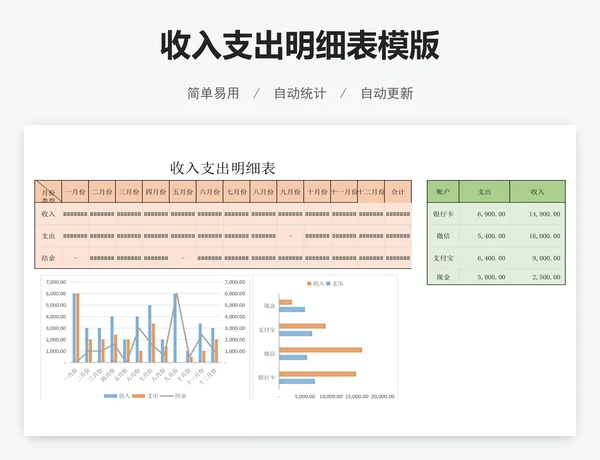Select the 合计 column header cell
Viewport: 600px width, 460px height.
tap(398, 192)
